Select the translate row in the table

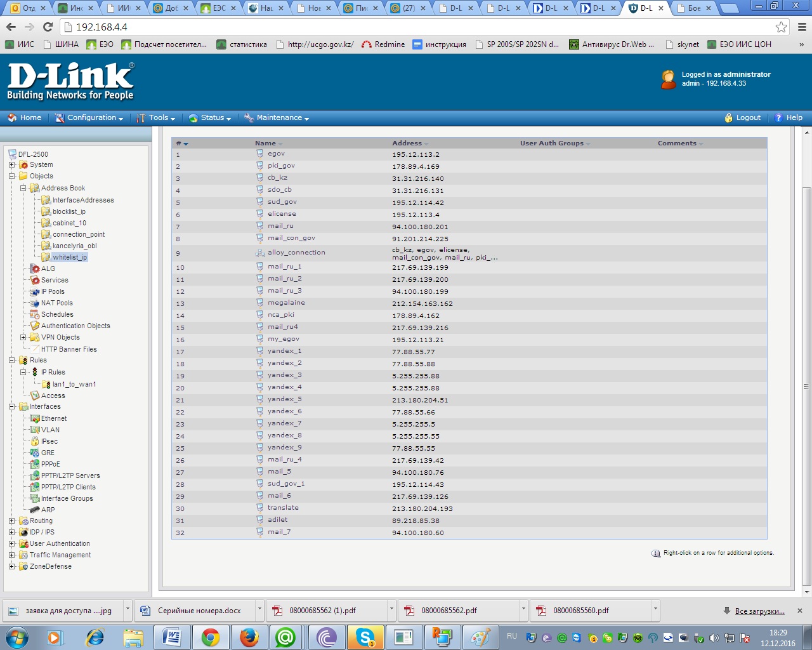click(x=469, y=508)
